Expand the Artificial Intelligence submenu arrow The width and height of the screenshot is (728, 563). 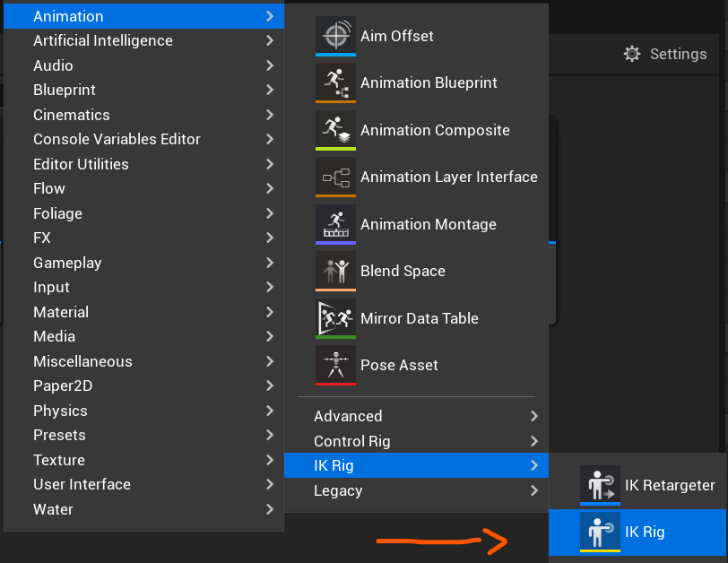tap(270, 41)
